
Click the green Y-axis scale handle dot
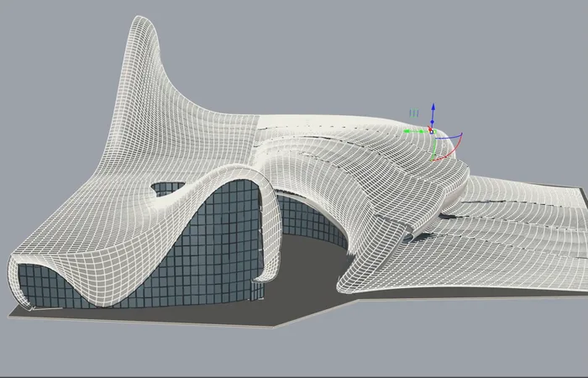(421, 131)
